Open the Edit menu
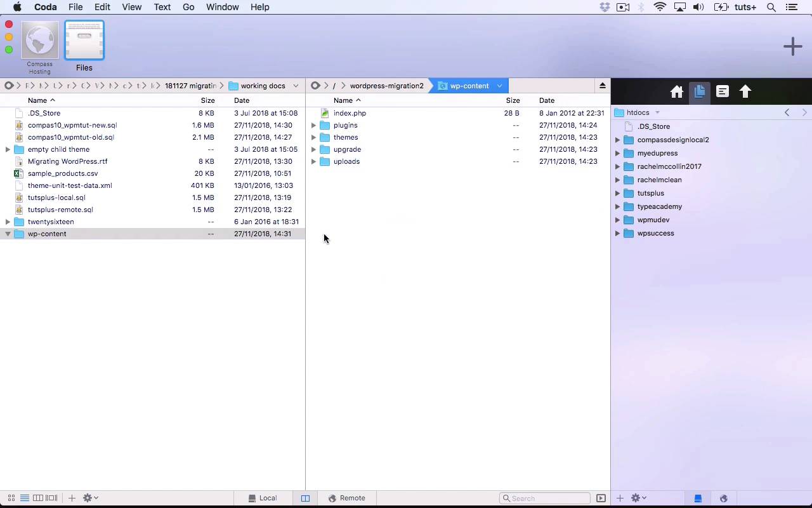812x508 pixels. coord(102,7)
